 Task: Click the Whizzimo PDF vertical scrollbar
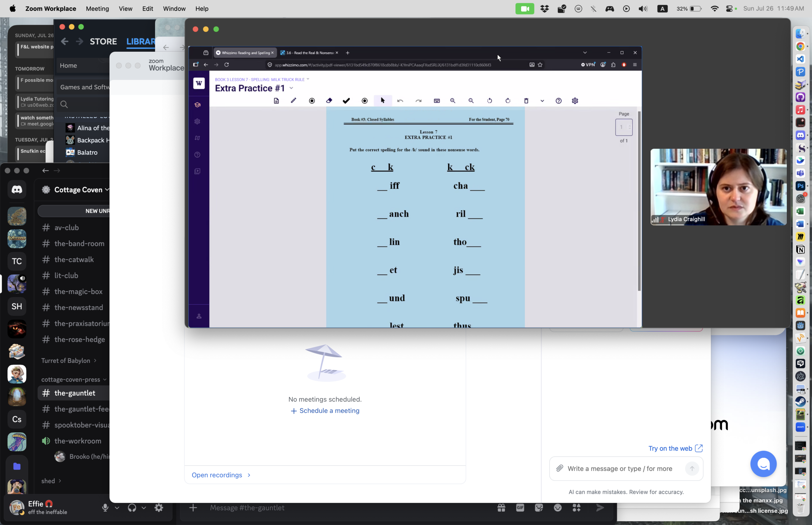point(639,201)
